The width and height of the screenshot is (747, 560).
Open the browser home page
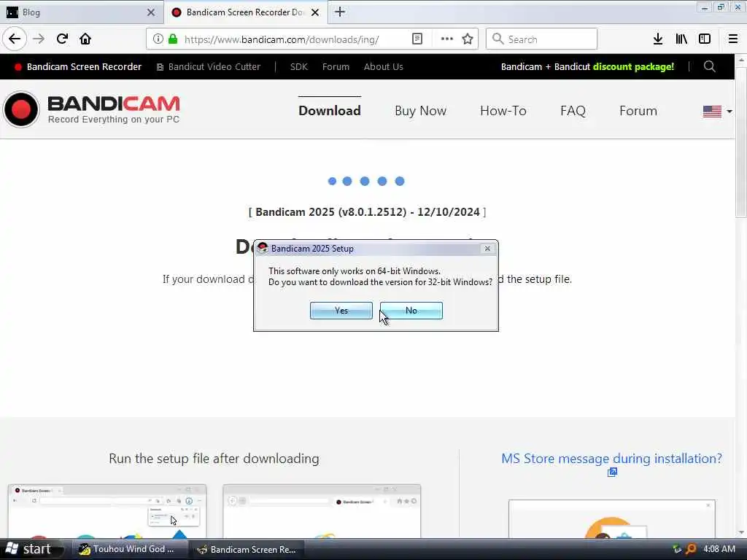pos(85,39)
